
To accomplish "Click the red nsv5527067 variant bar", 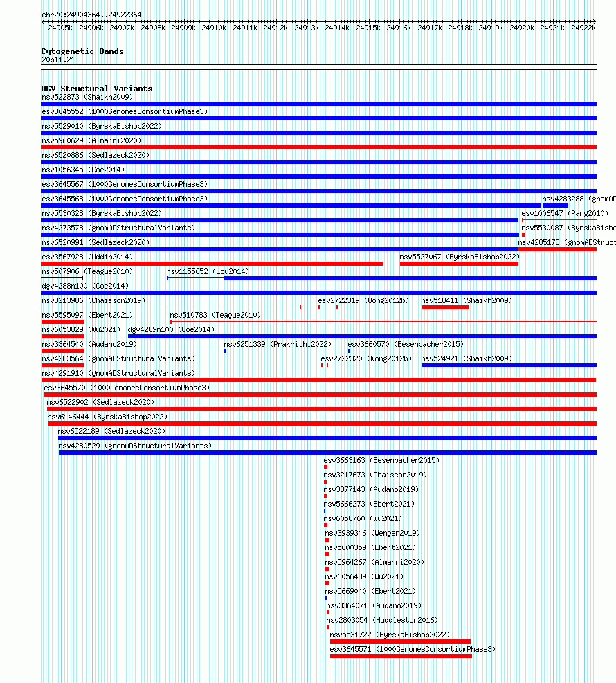I will [459, 264].
